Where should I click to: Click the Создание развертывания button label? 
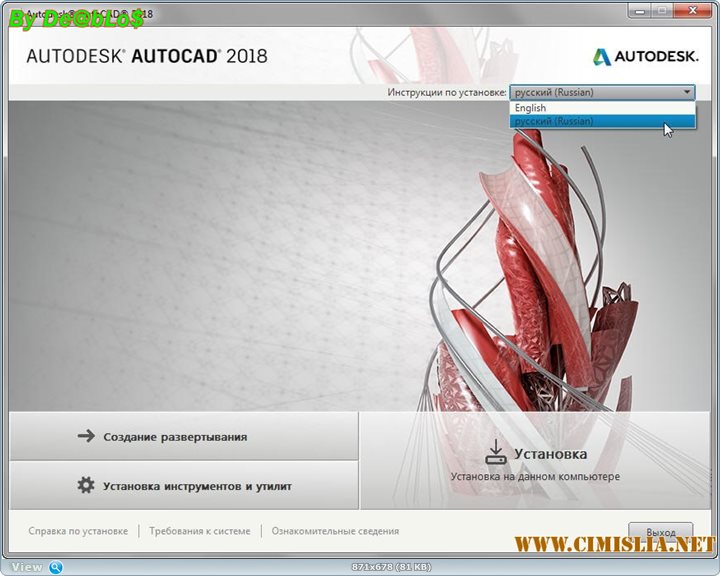175,437
